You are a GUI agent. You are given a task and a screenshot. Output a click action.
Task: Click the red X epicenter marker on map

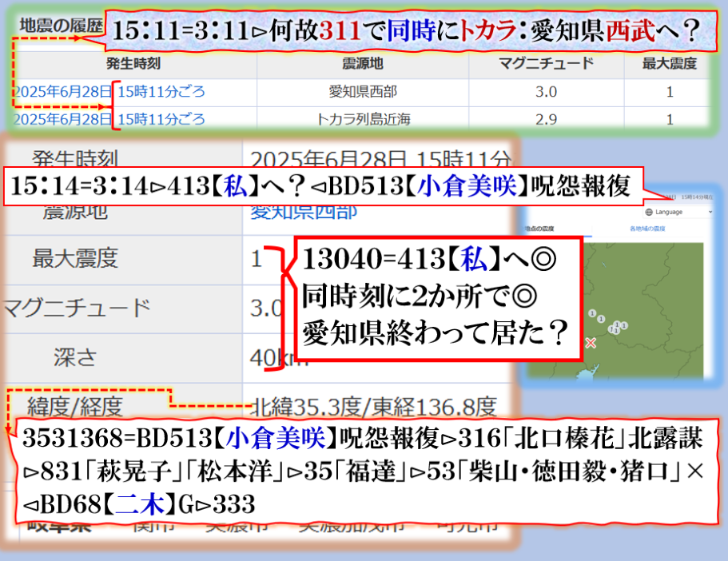click(591, 342)
